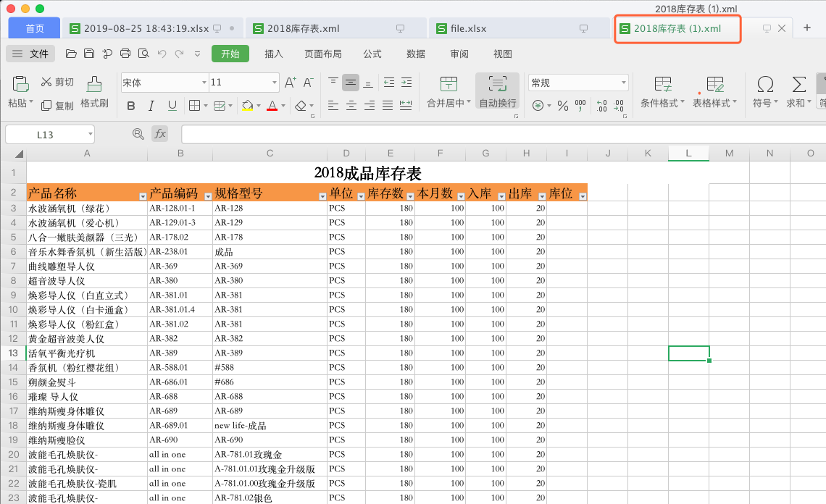Decrease font size with A- icon

pos(309,83)
